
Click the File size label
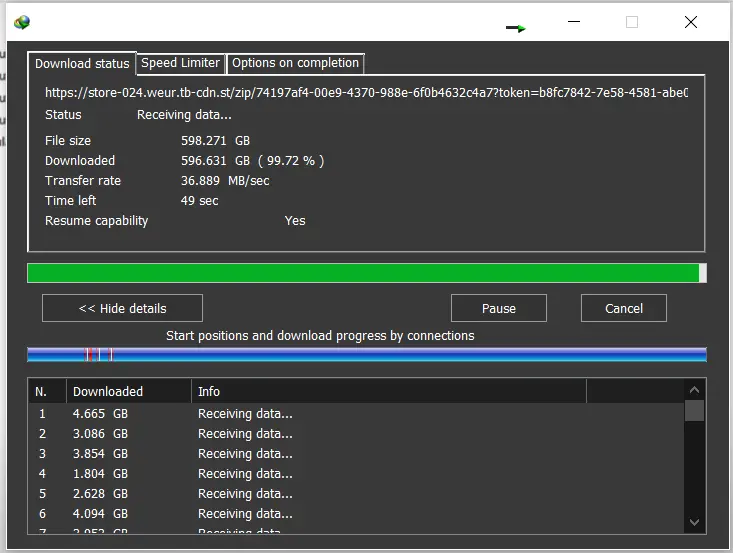pyautogui.click(x=68, y=141)
